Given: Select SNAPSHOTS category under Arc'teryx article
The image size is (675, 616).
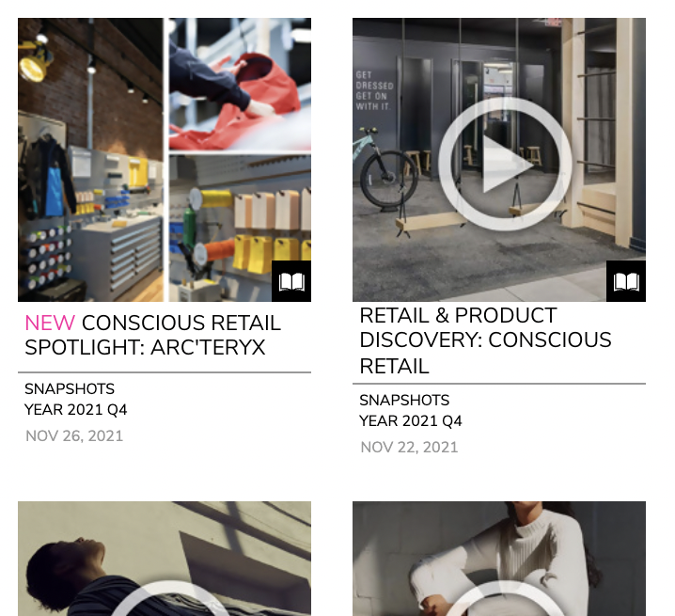Looking at the screenshot, I should pos(70,389).
